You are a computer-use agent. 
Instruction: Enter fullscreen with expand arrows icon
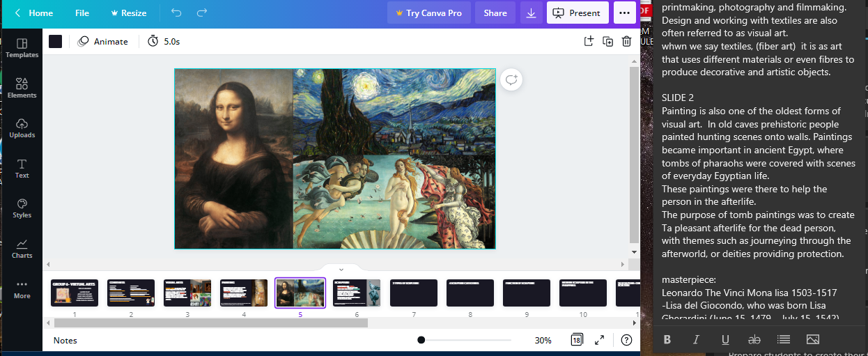(x=599, y=340)
